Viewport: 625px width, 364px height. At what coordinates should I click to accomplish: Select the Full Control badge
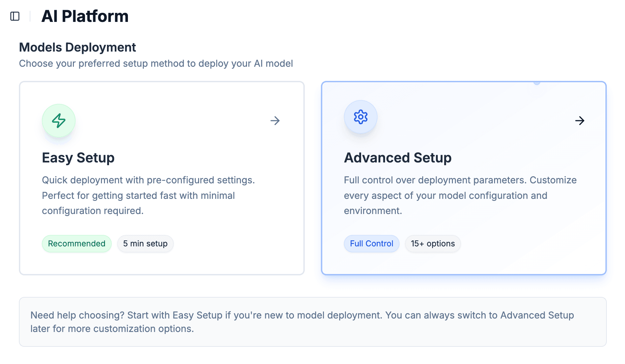click(371, 244)
